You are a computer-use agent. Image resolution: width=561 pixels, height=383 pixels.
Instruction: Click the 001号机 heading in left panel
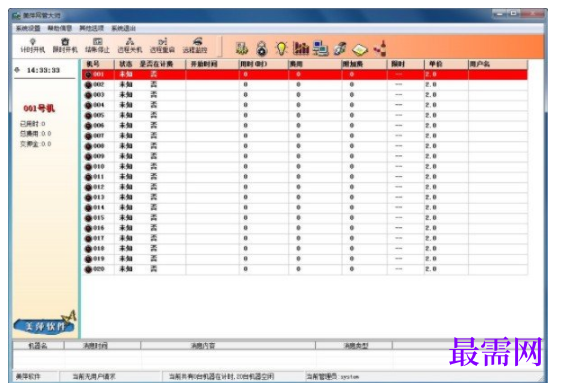39,108
